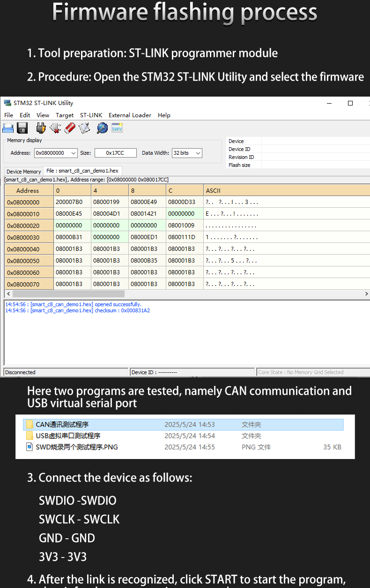Open the View menu
Viewport: 370px width, 588px height.
pyautogui.click(x=43, y=115)
